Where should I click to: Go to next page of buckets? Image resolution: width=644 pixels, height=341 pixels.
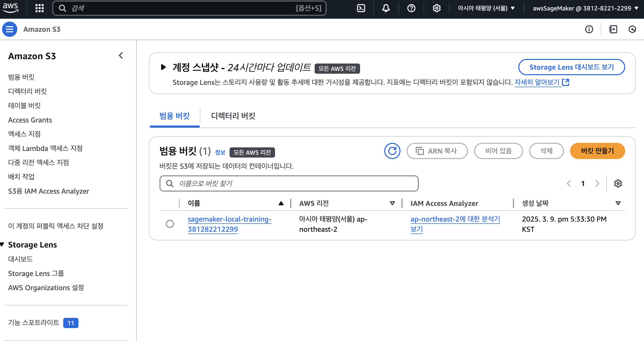coord(597,183)
